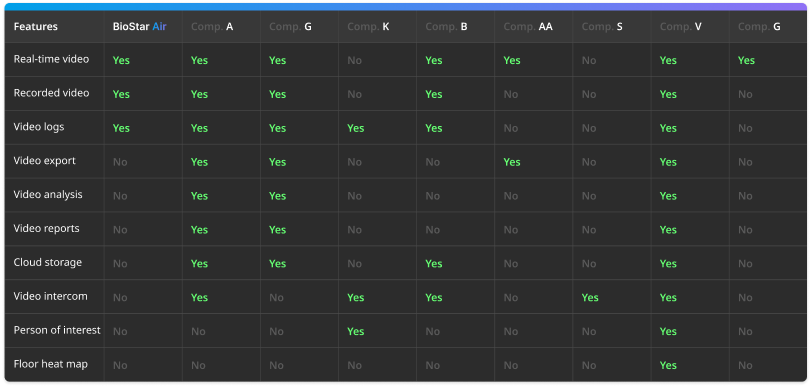The height and width of the screenshot is (386, 810).
Task: Click the "Person of interest" row label
Action: pos(57,330)
